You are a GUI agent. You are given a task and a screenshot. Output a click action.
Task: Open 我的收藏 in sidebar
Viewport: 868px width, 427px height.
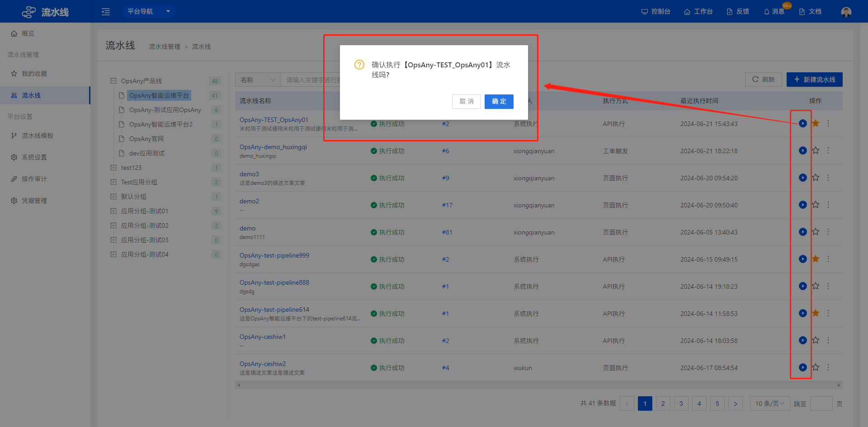click(45, 74)
